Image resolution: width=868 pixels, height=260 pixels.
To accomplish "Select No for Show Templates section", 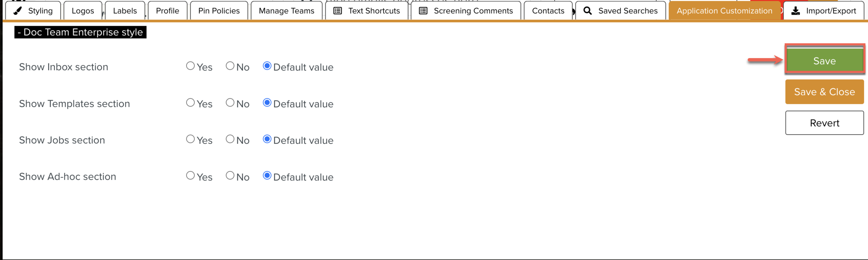I will pos(230,103).
